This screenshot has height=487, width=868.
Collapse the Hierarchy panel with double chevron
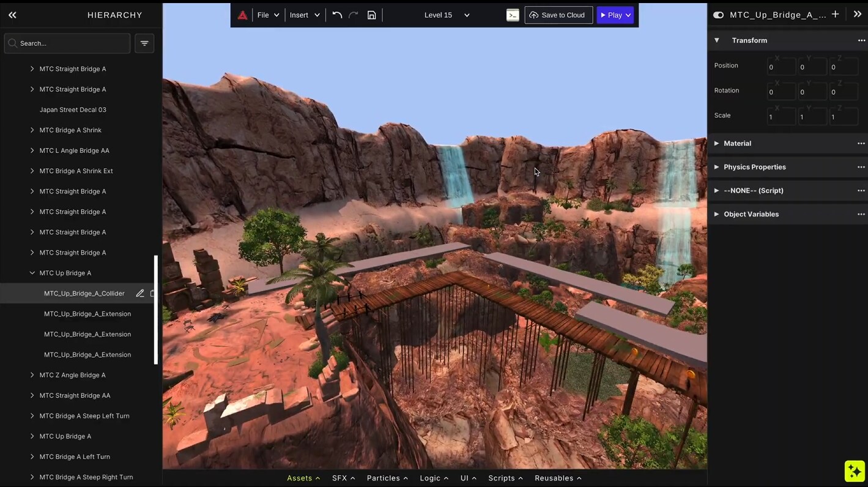[12, 15]
